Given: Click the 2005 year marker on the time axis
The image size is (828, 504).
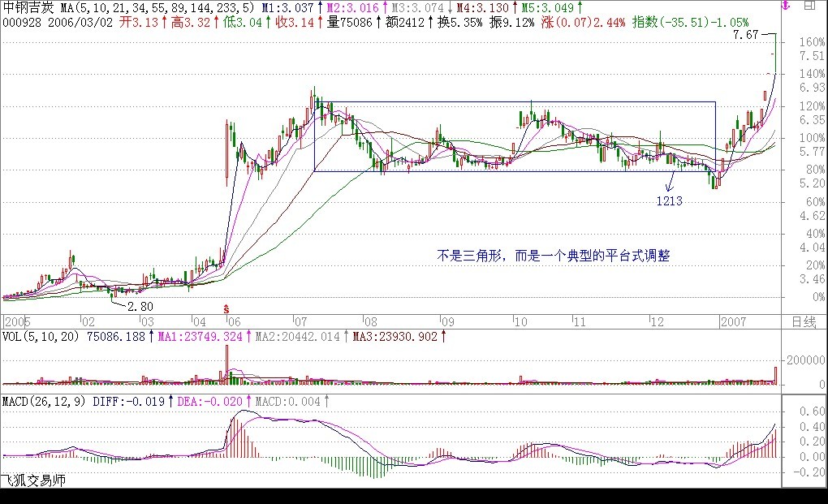Looking at the screenshot, I should [18, 322].
